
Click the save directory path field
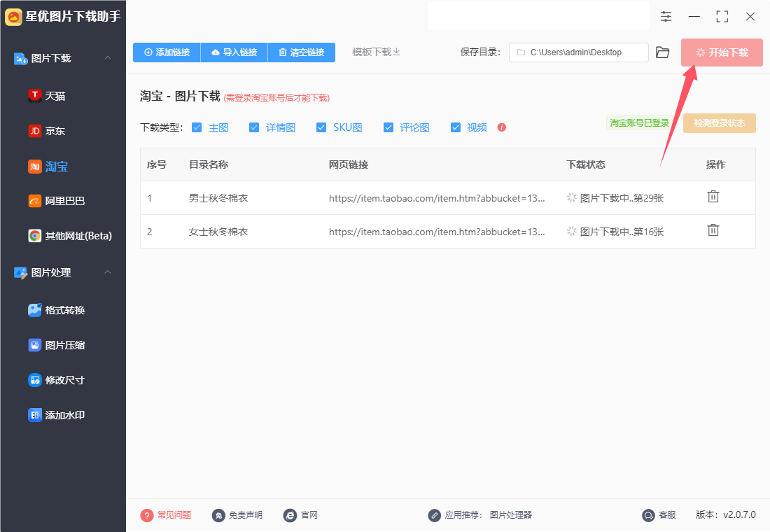tap(579, 52)
